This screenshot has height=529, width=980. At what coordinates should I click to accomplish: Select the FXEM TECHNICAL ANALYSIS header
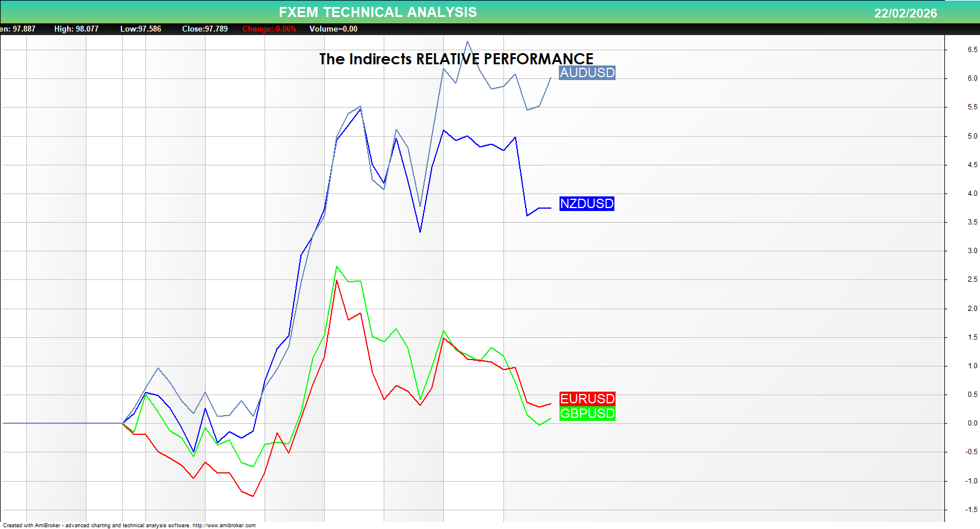(x=378, y=12)
